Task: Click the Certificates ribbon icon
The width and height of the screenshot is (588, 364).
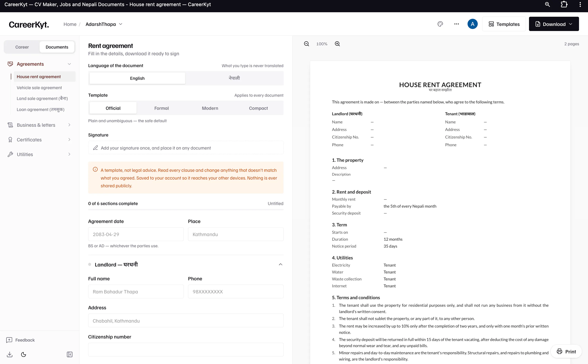Action: tap(10, 140)
